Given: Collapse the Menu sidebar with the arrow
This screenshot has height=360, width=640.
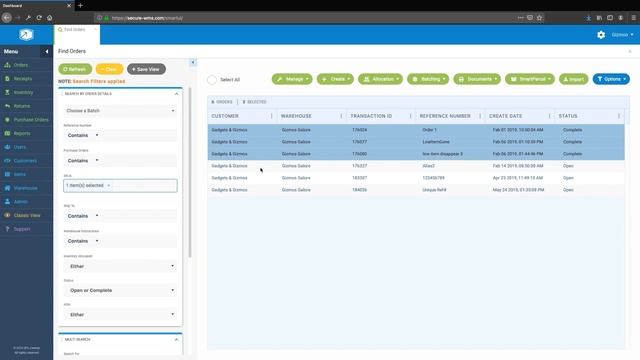Looking at the screenshot, I should (47, 51).
